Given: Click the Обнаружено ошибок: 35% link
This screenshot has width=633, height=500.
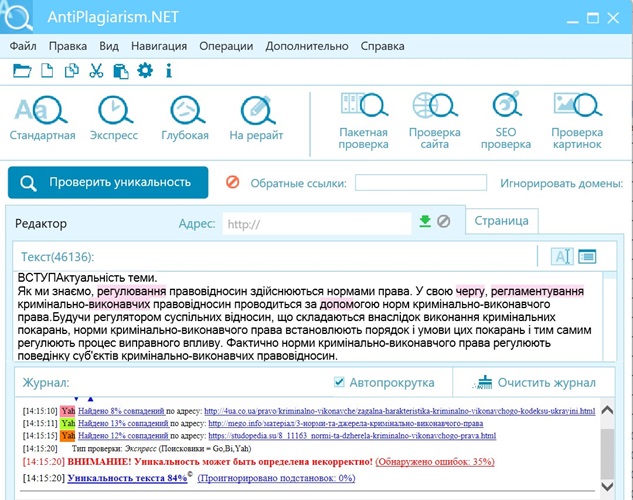Looking at the screenshot, I should [435, 462].
